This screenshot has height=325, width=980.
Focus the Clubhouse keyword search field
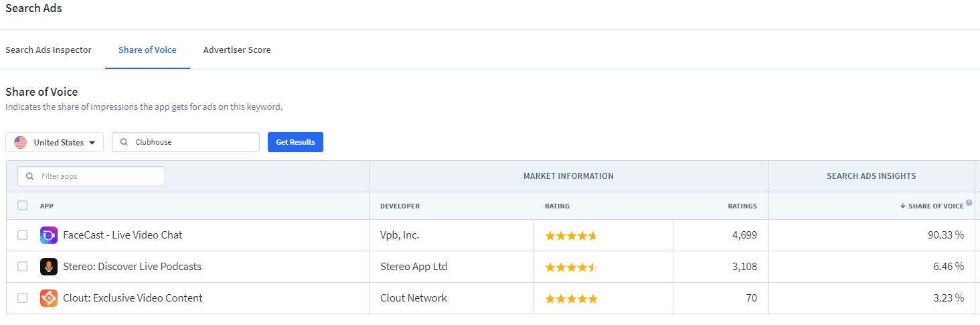[x=185, y=142]
